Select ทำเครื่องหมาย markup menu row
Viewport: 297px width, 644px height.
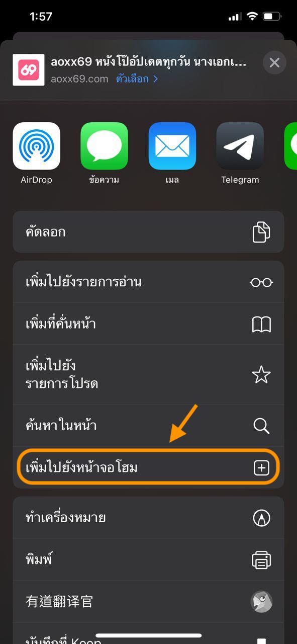148,518
